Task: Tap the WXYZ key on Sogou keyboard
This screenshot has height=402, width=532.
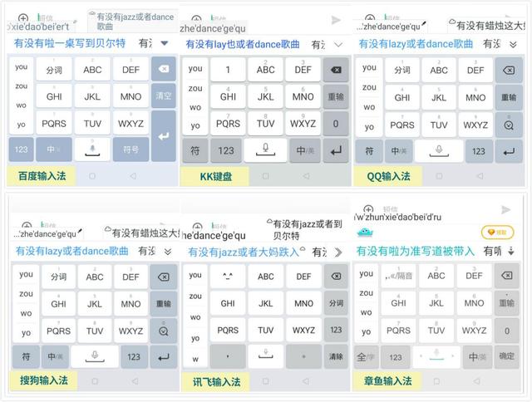Action: point(131,331)
